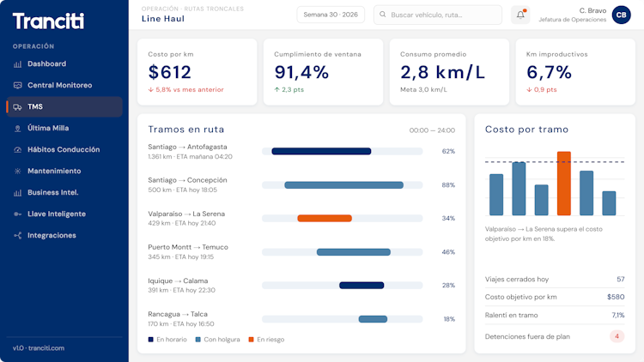The width and height of the screenshot is (644, 362).
Task: Open the Semana 30 · 2026 selector
Action: (x=331, y=15)
